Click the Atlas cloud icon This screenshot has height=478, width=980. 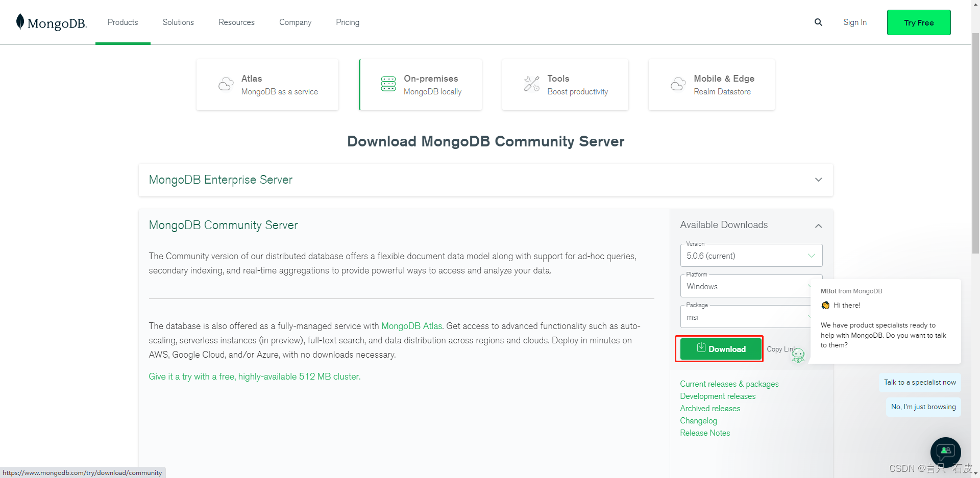click(x=226, y=84)
